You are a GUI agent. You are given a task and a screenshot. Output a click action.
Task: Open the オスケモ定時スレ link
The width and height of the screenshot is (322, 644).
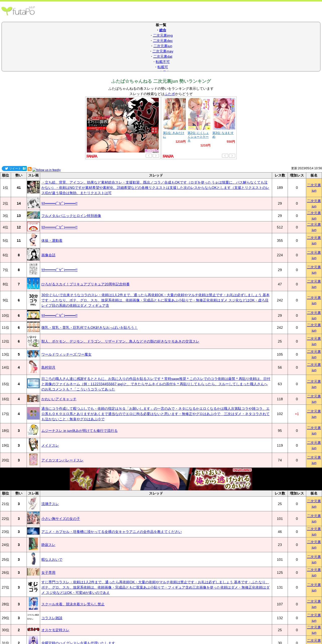pos(55,630)
